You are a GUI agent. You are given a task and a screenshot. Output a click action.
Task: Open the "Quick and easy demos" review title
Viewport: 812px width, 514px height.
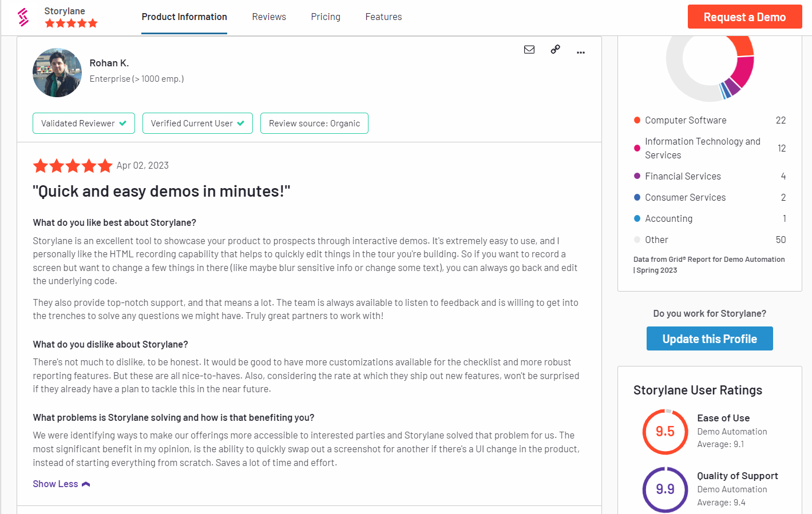point(161,192)
